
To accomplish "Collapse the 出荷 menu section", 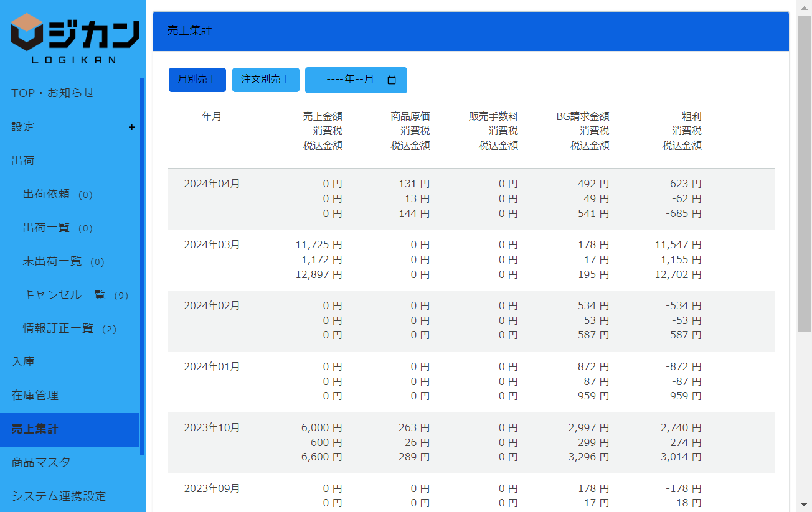I will pos(23,161).
